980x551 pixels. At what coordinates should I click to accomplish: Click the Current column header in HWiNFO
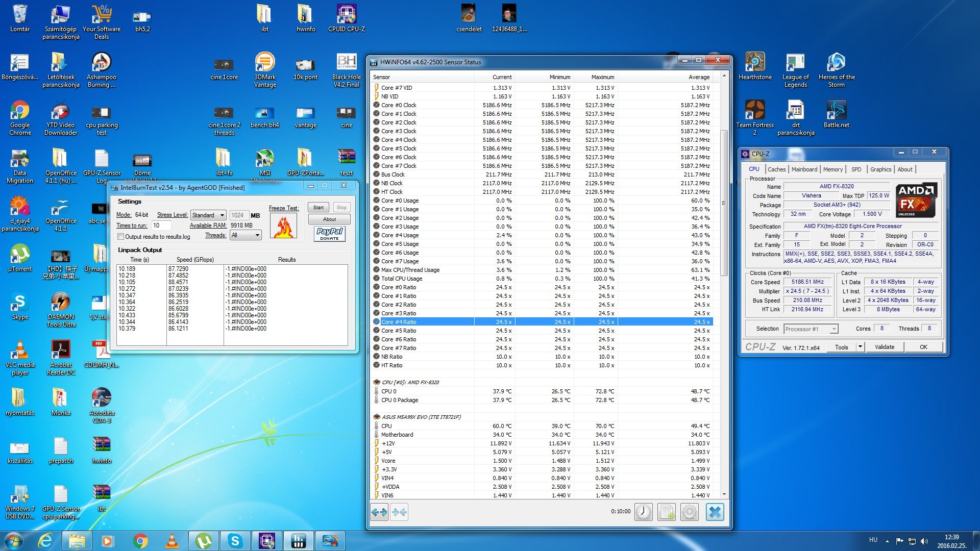(x=494, y=77)
